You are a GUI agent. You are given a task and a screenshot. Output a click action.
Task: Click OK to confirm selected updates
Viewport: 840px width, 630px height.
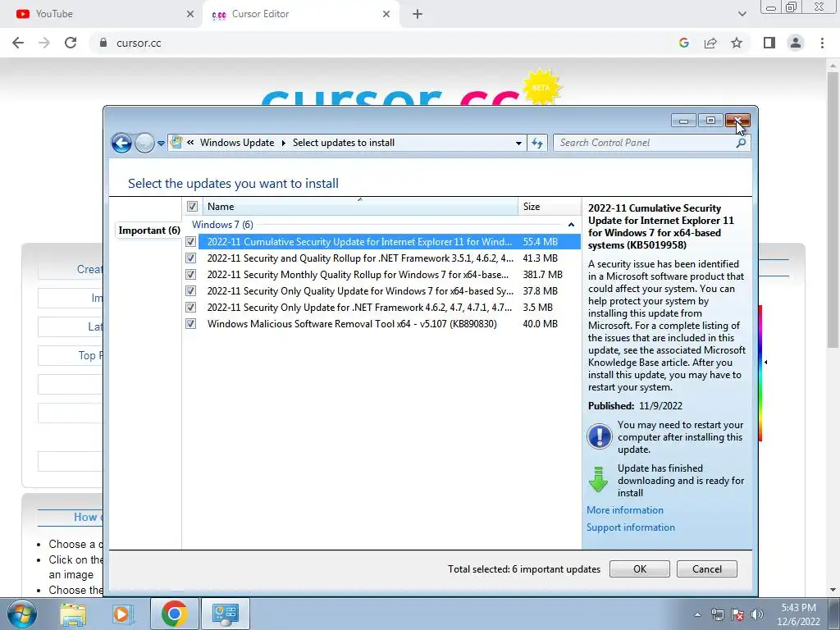[640, 569]
